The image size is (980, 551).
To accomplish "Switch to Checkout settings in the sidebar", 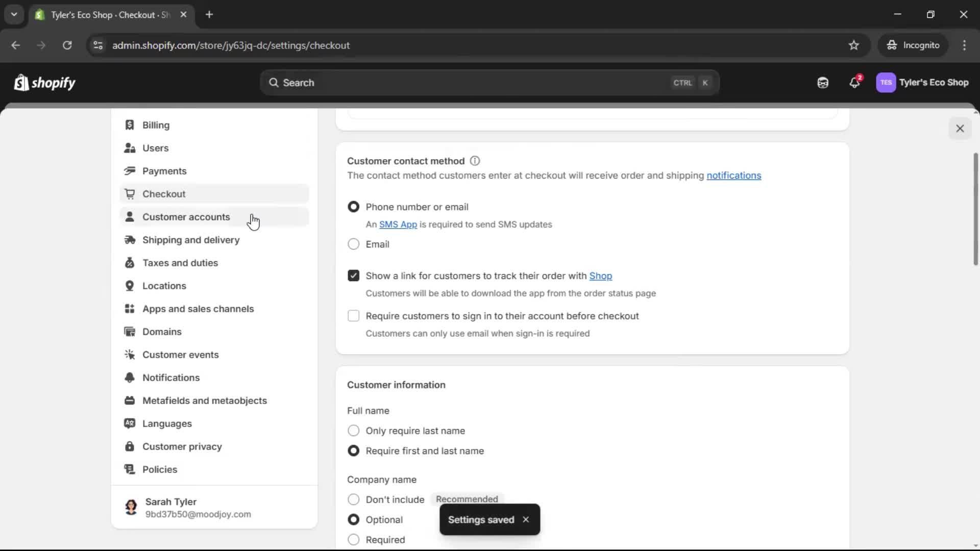I will click(164, 194).
